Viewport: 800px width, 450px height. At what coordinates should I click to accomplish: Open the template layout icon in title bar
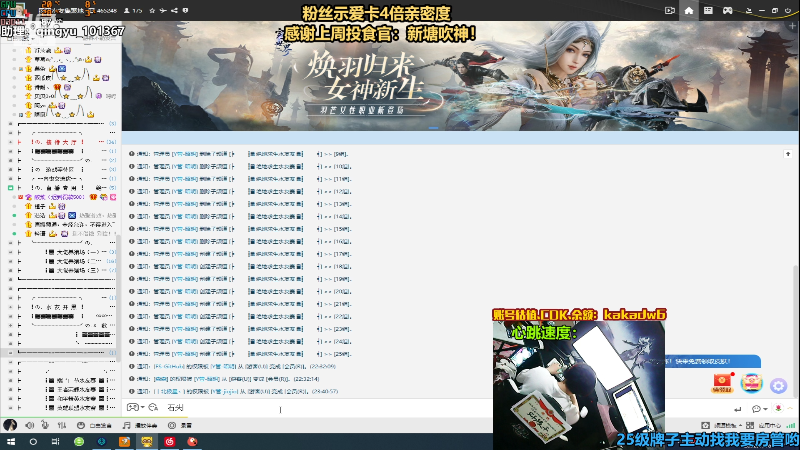[x=708, y=10]
